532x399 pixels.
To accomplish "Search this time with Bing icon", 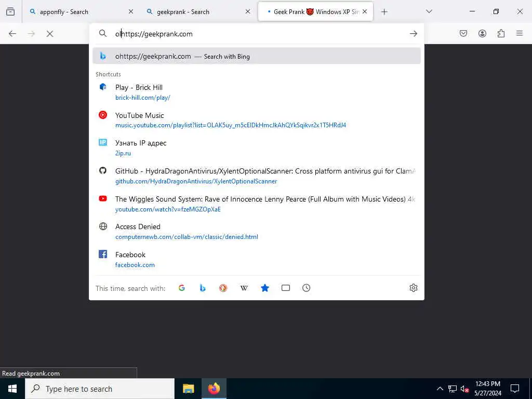I will click(x=203, y=288).
